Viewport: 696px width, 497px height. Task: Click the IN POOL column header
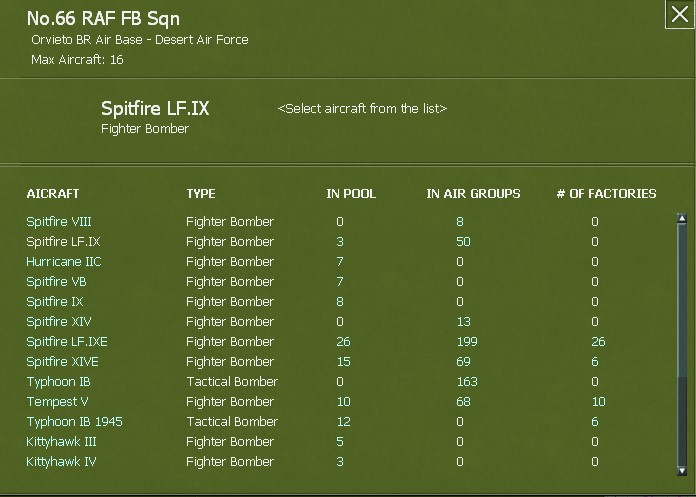click(x=351, y=194)
